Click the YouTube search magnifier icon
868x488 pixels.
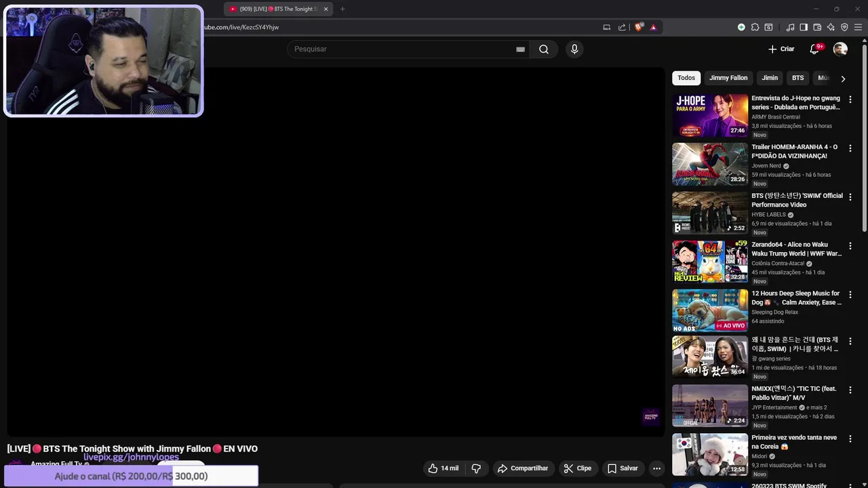click(x=543, y=49)
